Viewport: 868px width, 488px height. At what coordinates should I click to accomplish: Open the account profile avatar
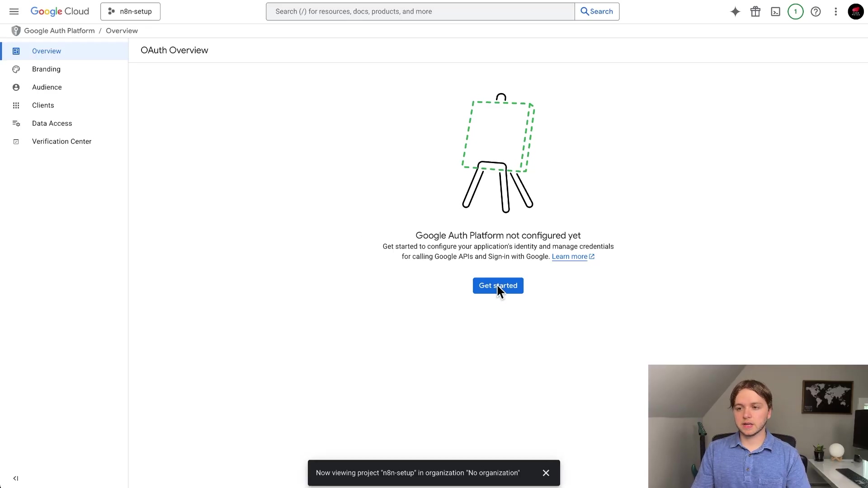[855, 12]
